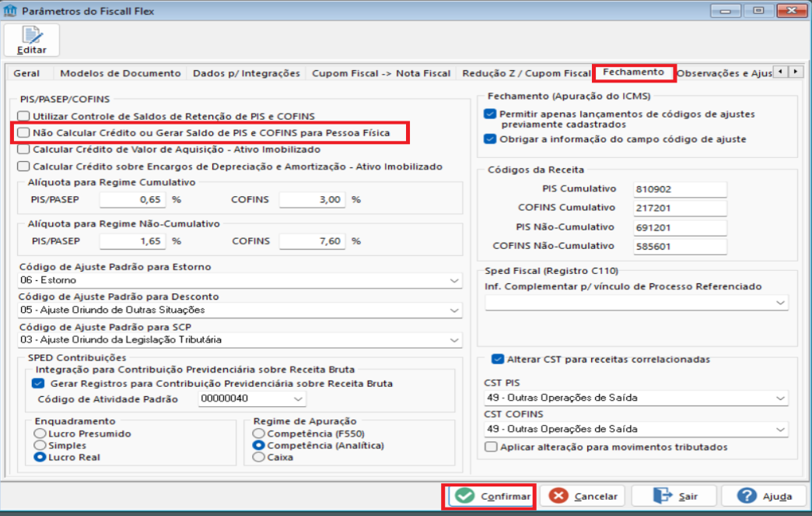Enable Utilizar Controle de Saldos de Retenção
Viewport: 812px width, 516px height.
pos(24,116)
